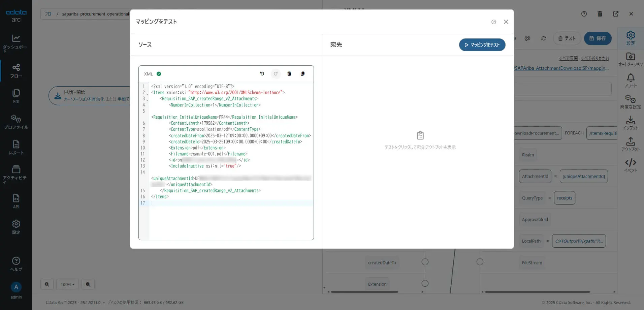Copy XML source with the clipboard icon
This screenshot has height=310, width=644.
click(x=302, y=74)
